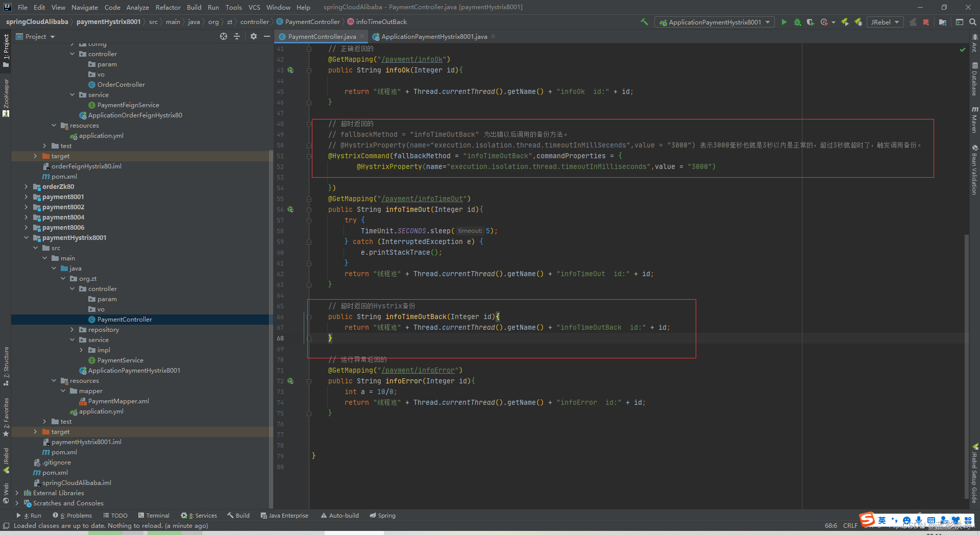
Task: Open Project panel settings gear
Action: click(254, 36)
